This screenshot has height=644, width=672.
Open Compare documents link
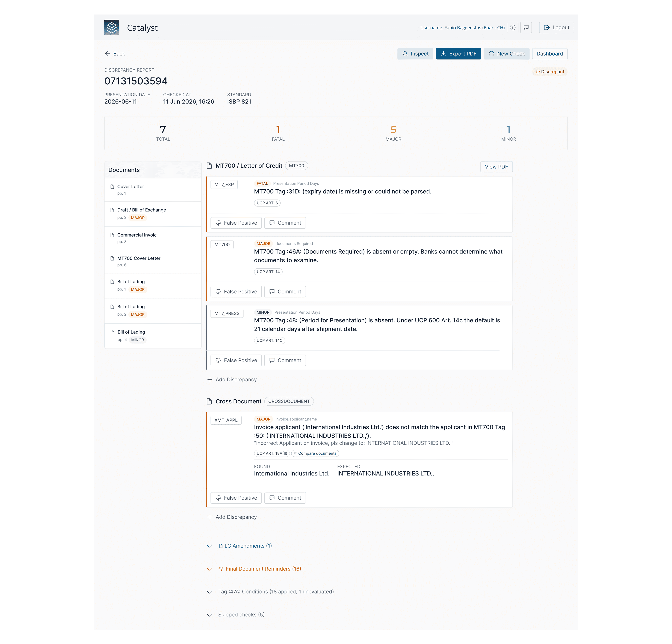pyautogui.click(x=315, y=454)
